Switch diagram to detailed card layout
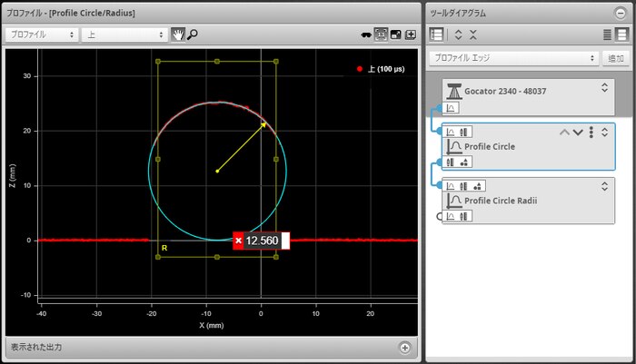Image resolution: width=636 pixels, height=364 pixels. [x=621, y=34]
